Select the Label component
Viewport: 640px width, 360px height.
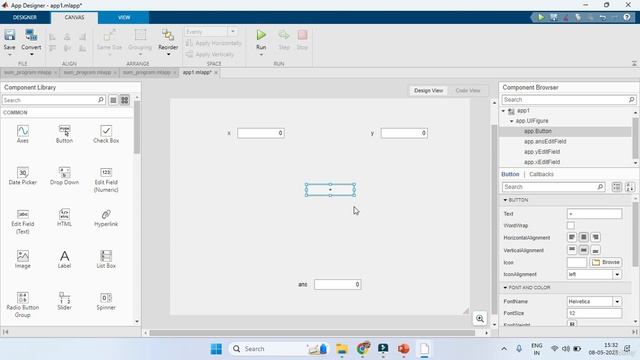[64, 260]
